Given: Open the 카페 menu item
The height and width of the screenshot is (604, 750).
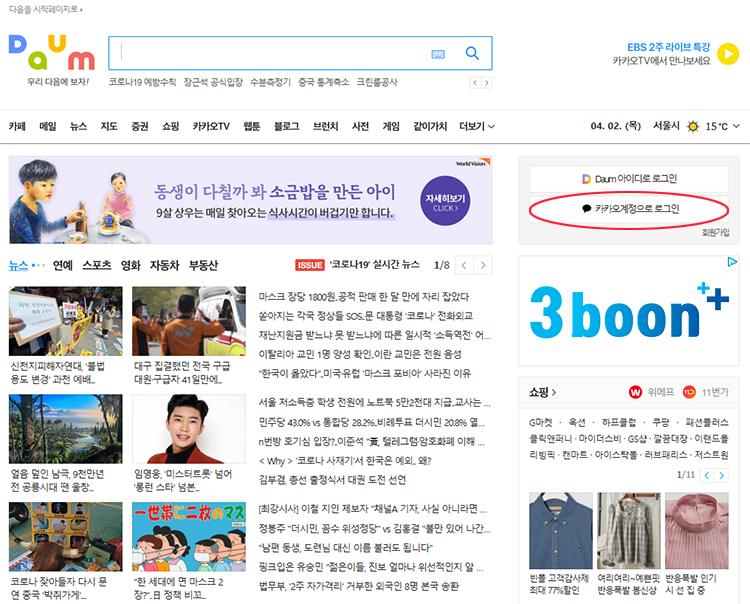Looking at the screenshot, I should pos(17,126).
